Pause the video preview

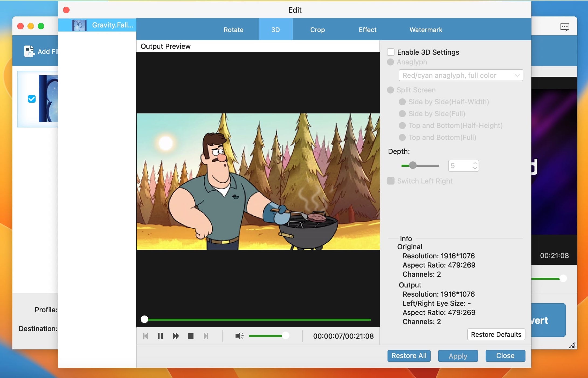tap(160, 336)
